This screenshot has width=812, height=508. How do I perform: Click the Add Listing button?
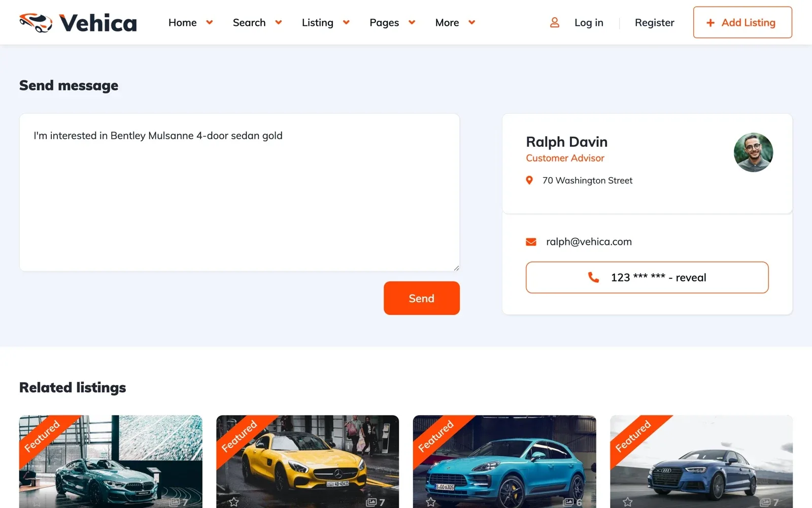point(742,22)
